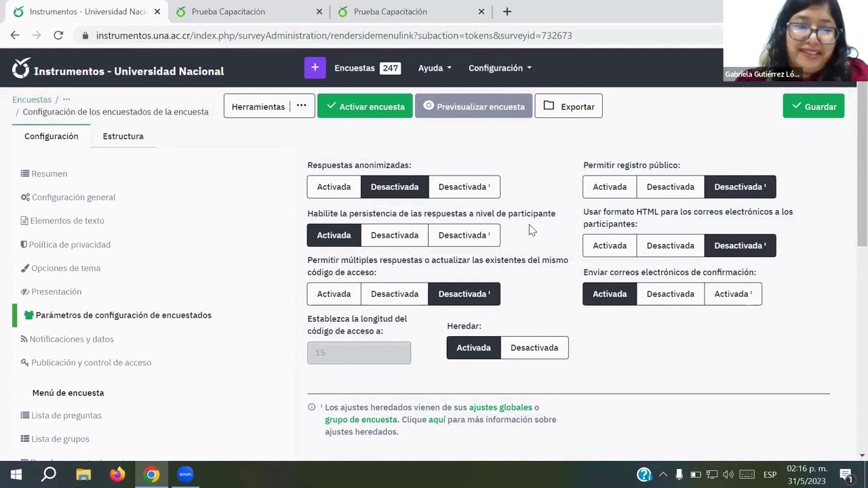This screenshot has height=488, width=868.
Task: Click the Parámetros de encuestados people icon
Action: [x=28, y=315]
